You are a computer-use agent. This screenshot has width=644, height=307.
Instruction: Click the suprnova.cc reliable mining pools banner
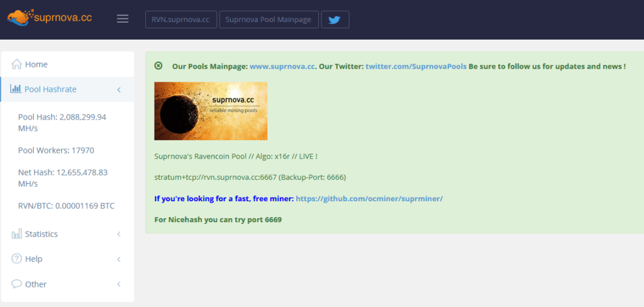click(211, 111)
